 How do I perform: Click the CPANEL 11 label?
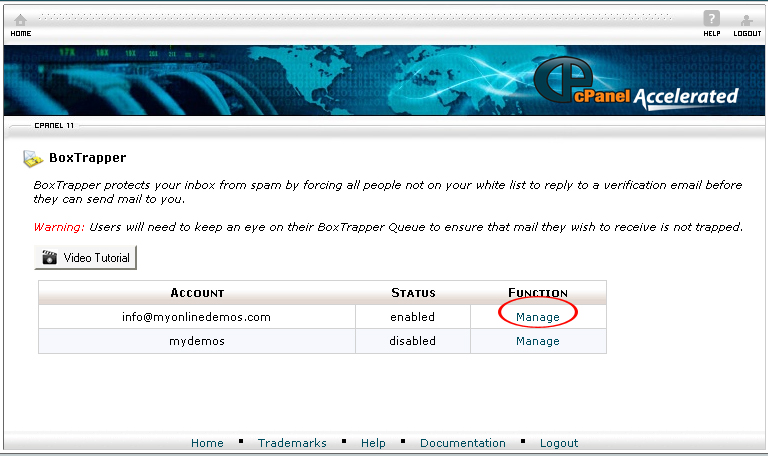54,125
